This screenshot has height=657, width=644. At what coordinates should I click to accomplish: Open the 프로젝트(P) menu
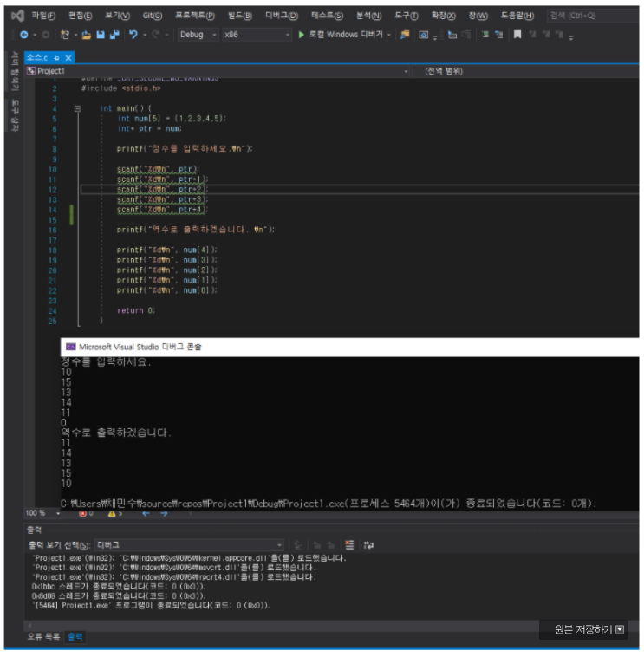point(195,16)
